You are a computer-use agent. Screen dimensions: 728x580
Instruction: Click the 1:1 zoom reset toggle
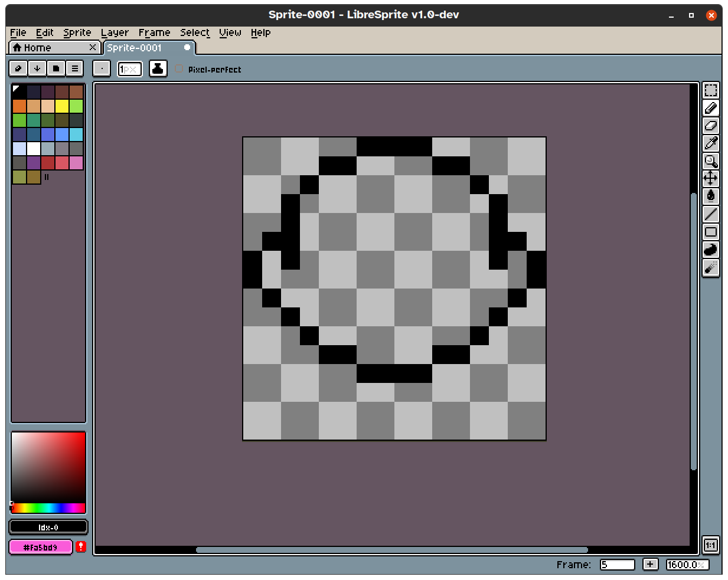711,546
